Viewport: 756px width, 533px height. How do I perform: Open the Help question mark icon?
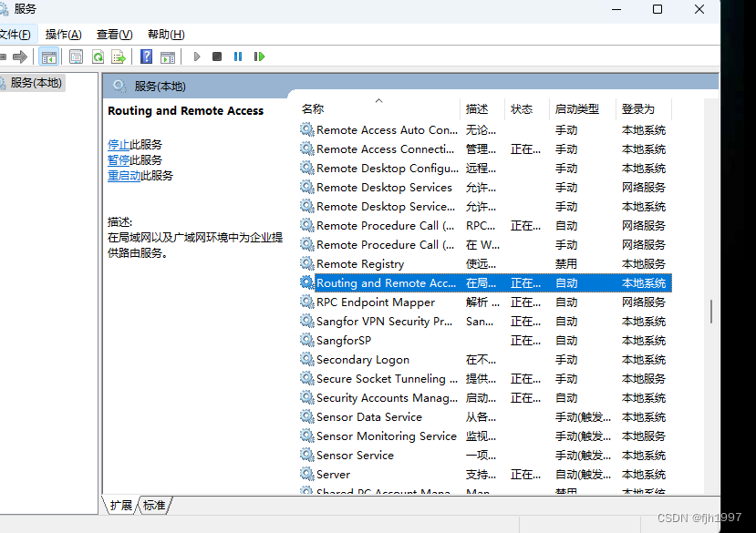146,56
